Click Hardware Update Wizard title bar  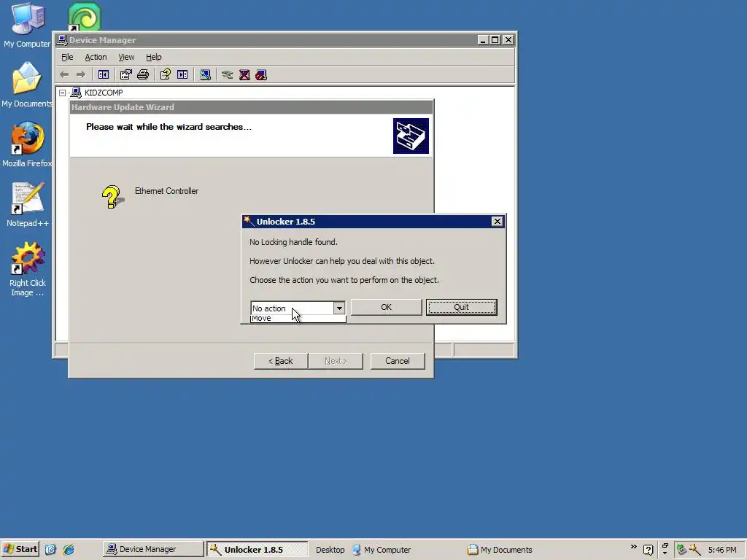pos(251,107)
